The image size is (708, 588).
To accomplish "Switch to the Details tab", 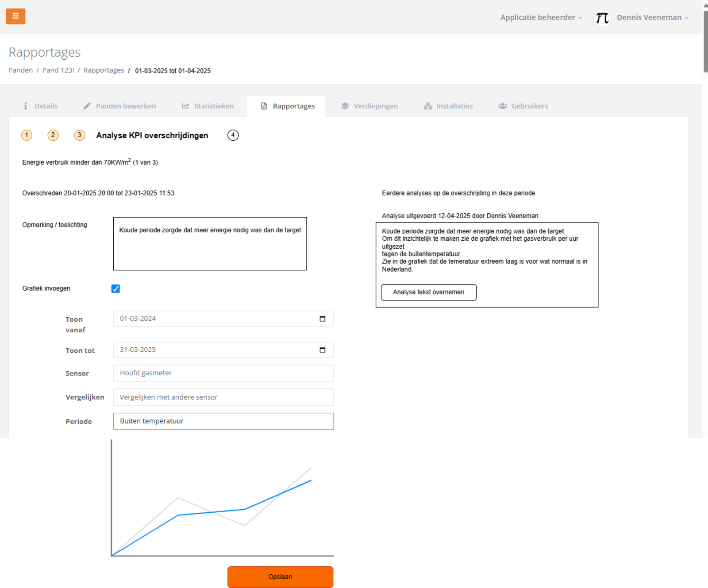I will click(40, 106).
